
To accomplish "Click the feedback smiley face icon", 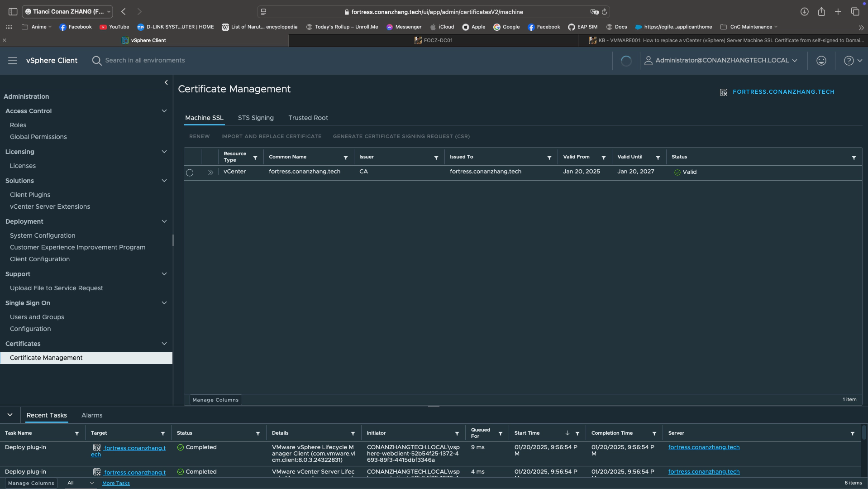I will pyautogui.click(x=821, y=61).
